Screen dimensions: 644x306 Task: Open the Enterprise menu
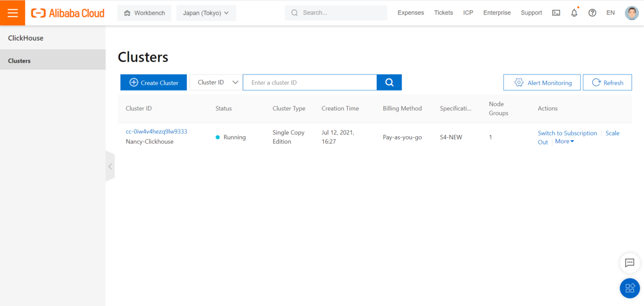pyautogui.click(x=497, y=13)
